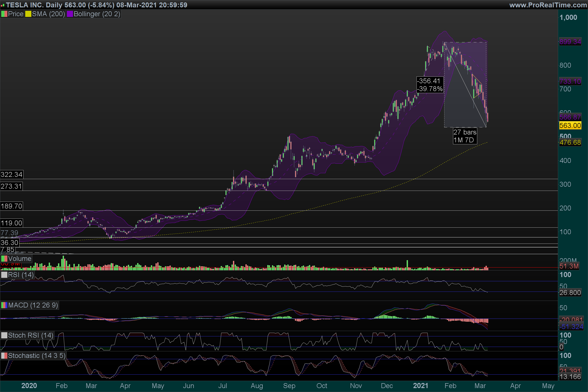
Task: Click the 189.70 support level label
Action: pos(12,206)
